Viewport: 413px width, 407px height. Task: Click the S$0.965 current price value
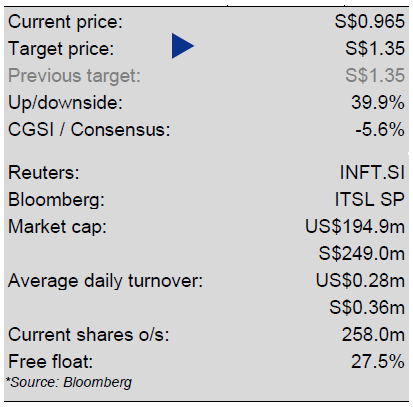click(x=369, y=21)
